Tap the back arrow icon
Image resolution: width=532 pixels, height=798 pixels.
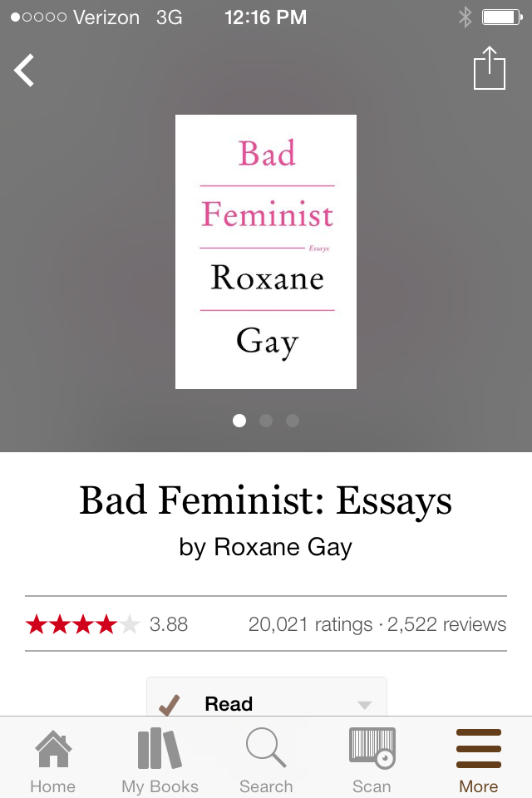[x=25, y=71]
